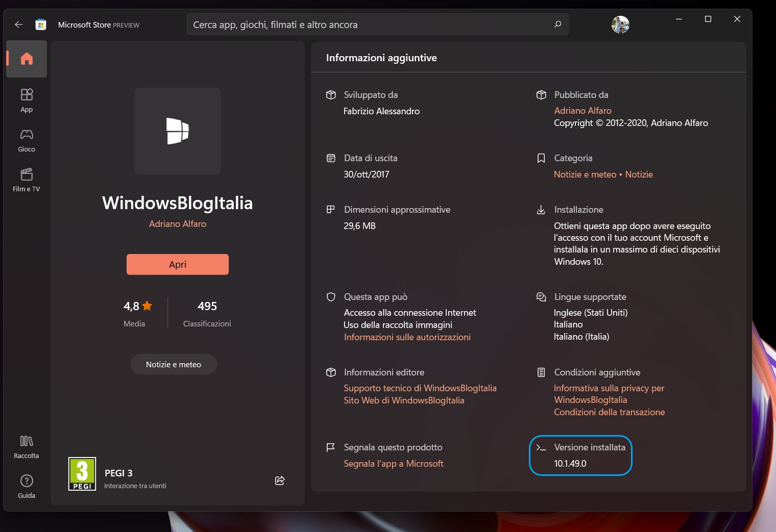Minimize the Microsoft Store window
Image resolution: width=776 pixels, height=532 pixels.
point(679,19)
